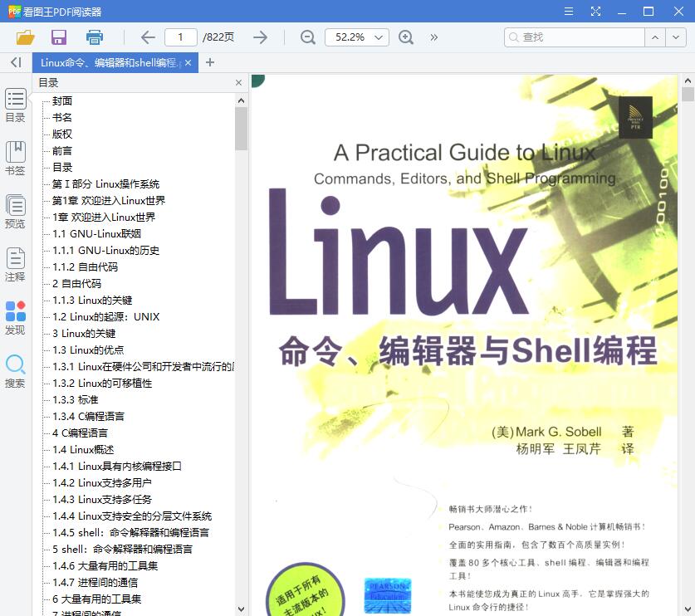Select 1.4.4 Linux支持安全的分层文件系统 entry
This screenshot has height=616, width=695.
coord(132,516)
